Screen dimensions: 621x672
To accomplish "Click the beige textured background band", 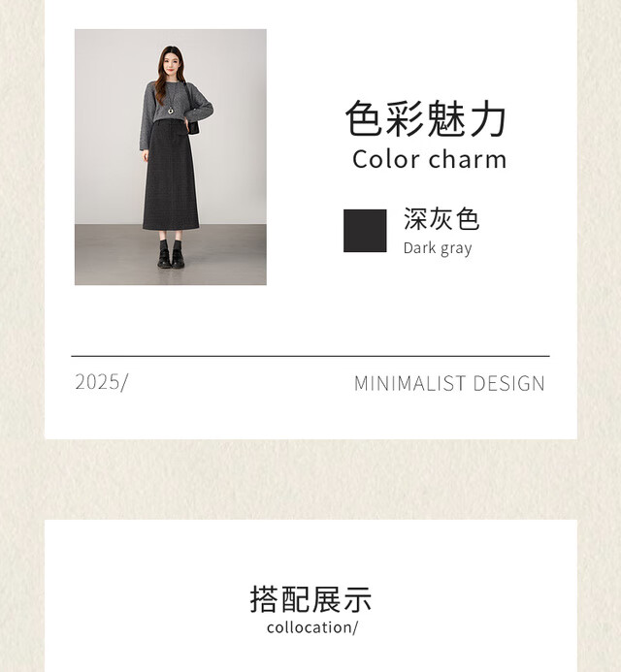I will pos(310,479).
